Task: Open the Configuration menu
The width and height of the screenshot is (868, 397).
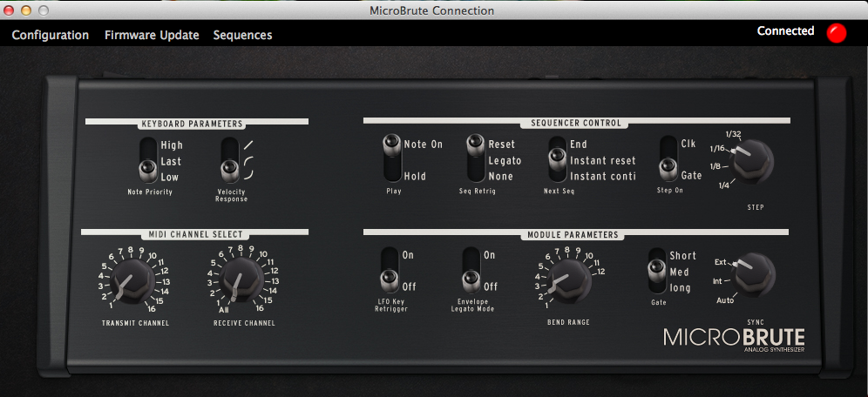Action: click(51, 35)
